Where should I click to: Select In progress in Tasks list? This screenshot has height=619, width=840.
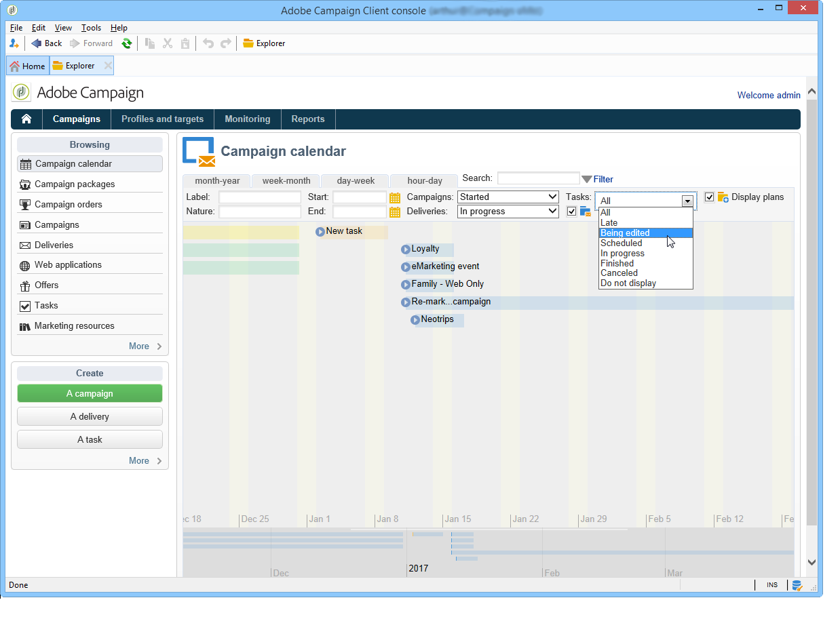[645, 253]
